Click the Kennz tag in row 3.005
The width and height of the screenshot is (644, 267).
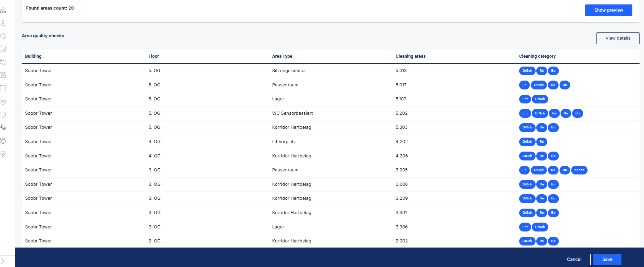(579, 170)
